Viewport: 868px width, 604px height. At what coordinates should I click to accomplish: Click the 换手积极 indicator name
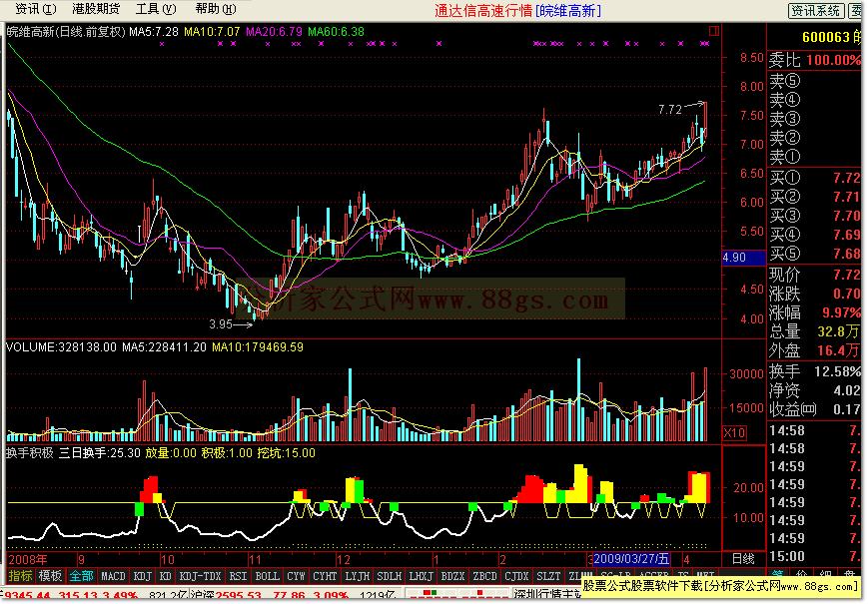(30, 453)
